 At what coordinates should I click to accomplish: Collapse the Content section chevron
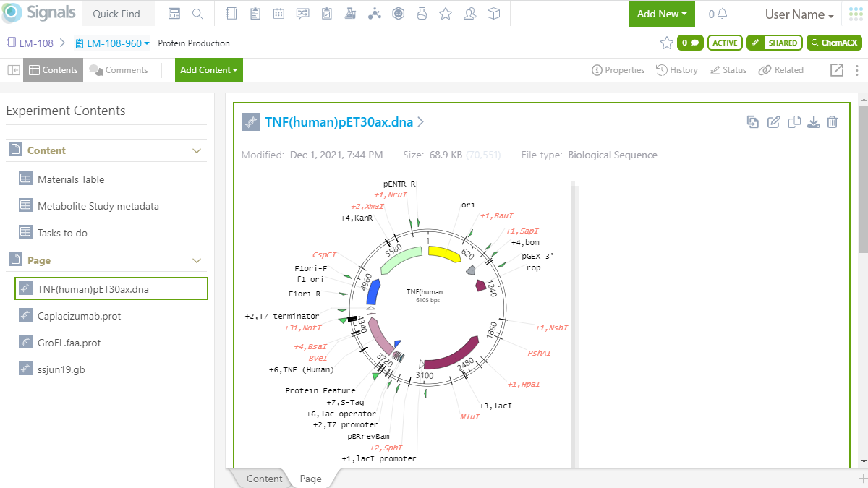pos(197,150)
